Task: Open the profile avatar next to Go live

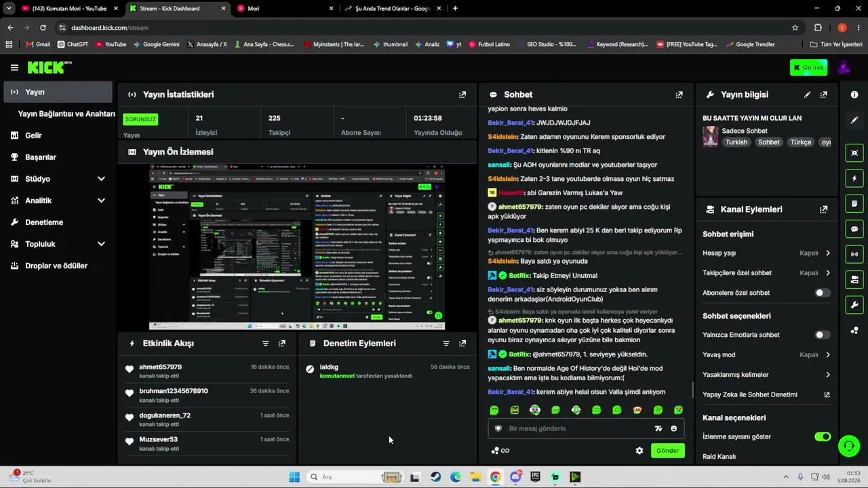Action: click(x=844, y=67)
